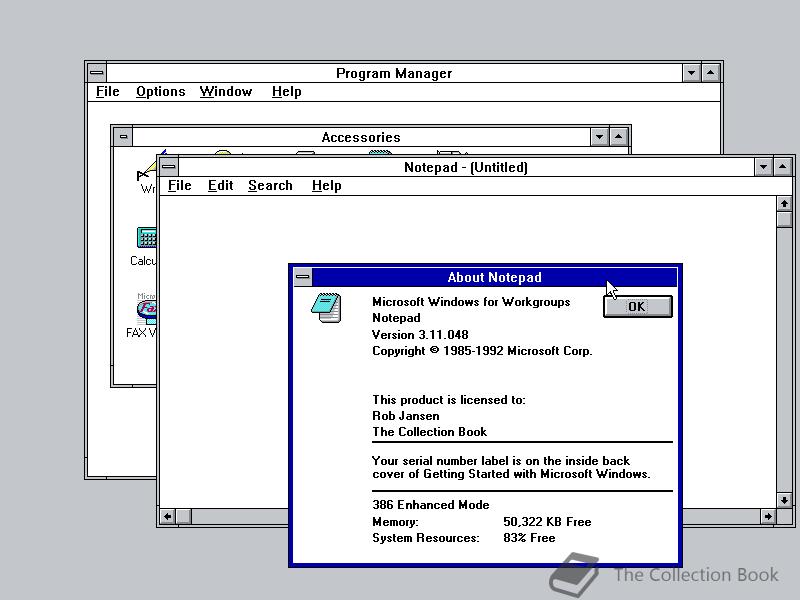Minimize the Notepad window
This screenshot has height=600, width=800.
763,167
